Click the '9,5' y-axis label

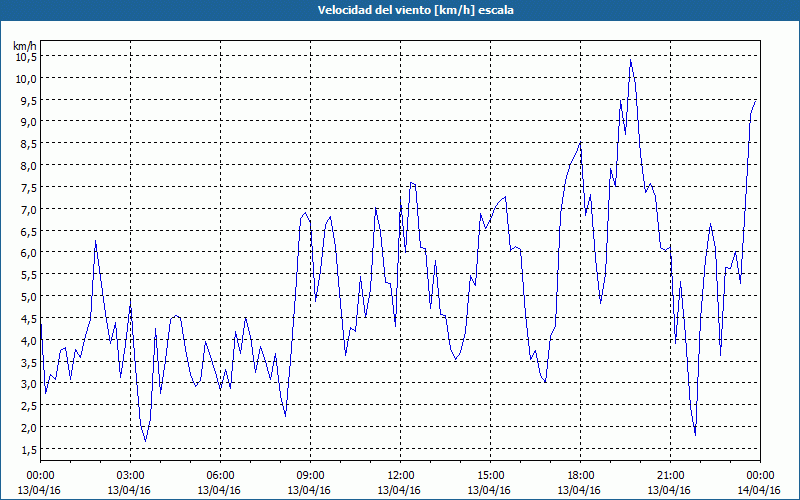tap(29, 100)
